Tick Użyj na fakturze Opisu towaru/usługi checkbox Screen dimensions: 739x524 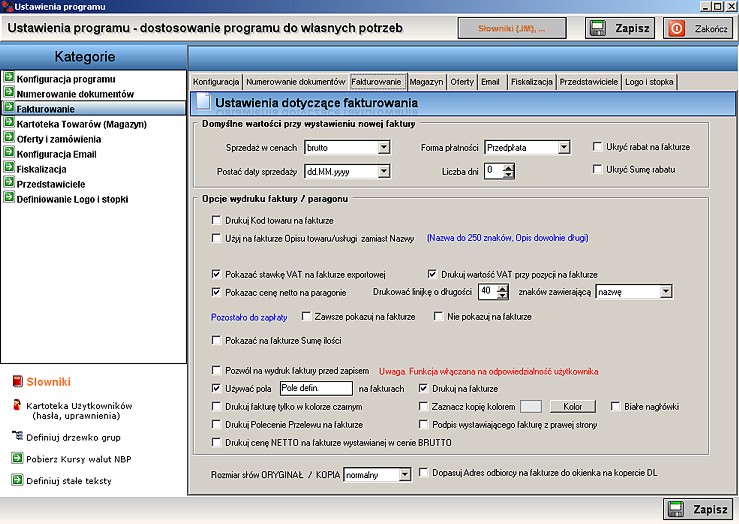(x=216, y=238)
